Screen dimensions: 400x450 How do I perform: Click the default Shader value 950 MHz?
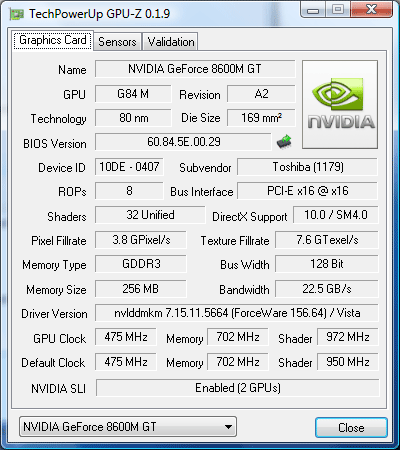[x=348, y=362]
